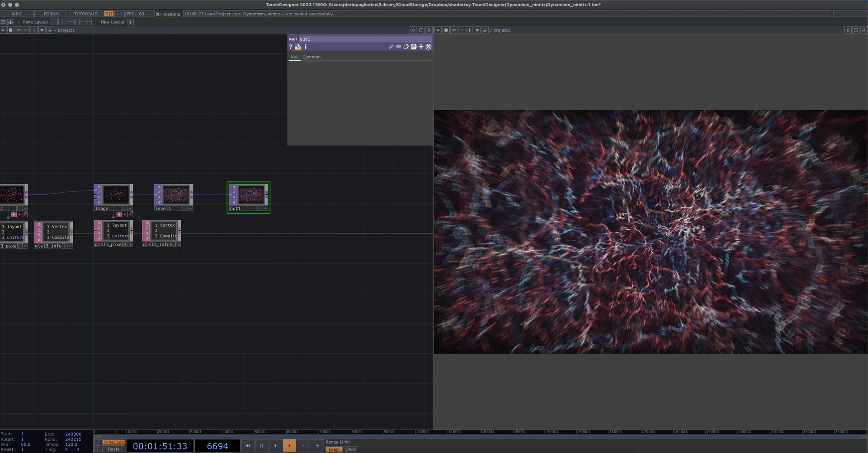
Task: Play timeline in reverse
Action: (275, 446)
